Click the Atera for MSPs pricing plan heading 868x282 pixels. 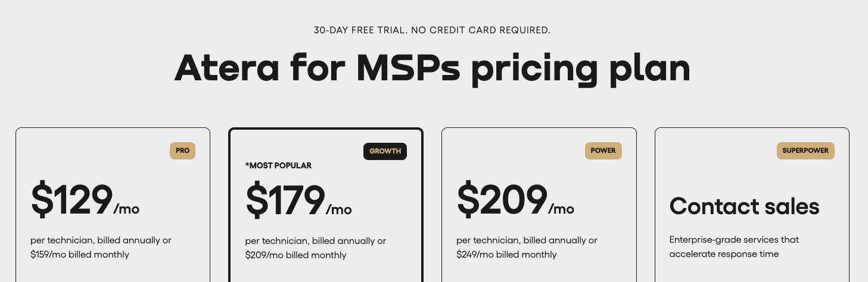point(433,68)
